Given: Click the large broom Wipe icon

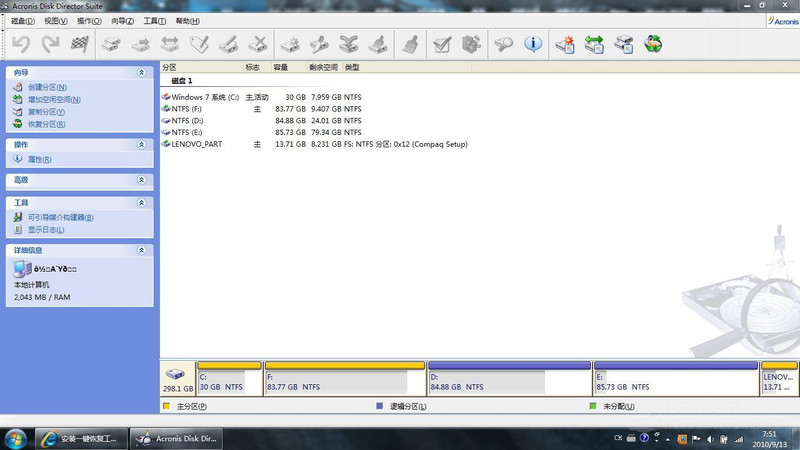Looking at the screenshot, I should point(410,44).
